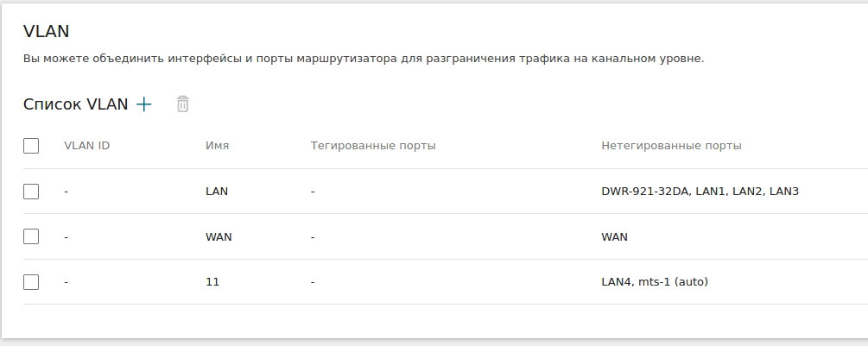
Task: Click the Имя column header
Action: pos(217,146)
